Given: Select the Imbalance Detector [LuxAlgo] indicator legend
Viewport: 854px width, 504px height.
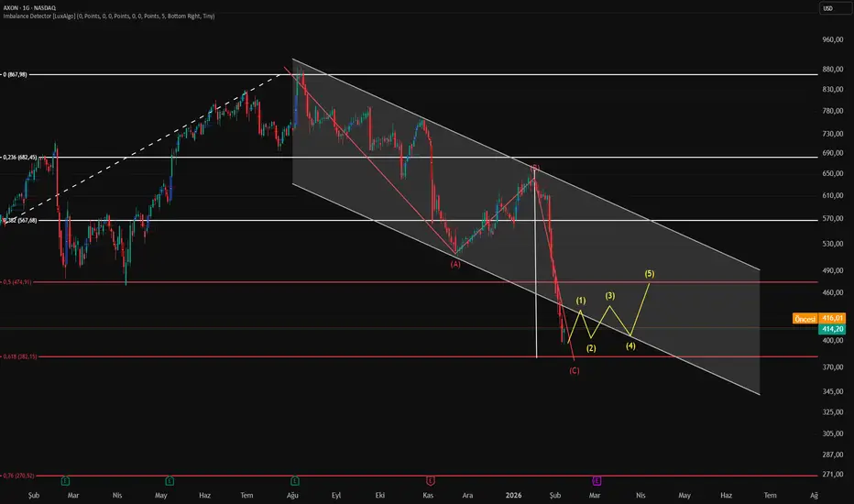Looking at the screenshot, I should tap(109, 16).
